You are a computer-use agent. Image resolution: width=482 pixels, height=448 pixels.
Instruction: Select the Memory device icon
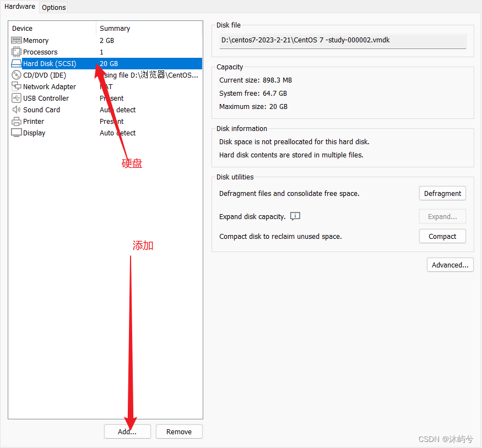(x=17, y=40)
